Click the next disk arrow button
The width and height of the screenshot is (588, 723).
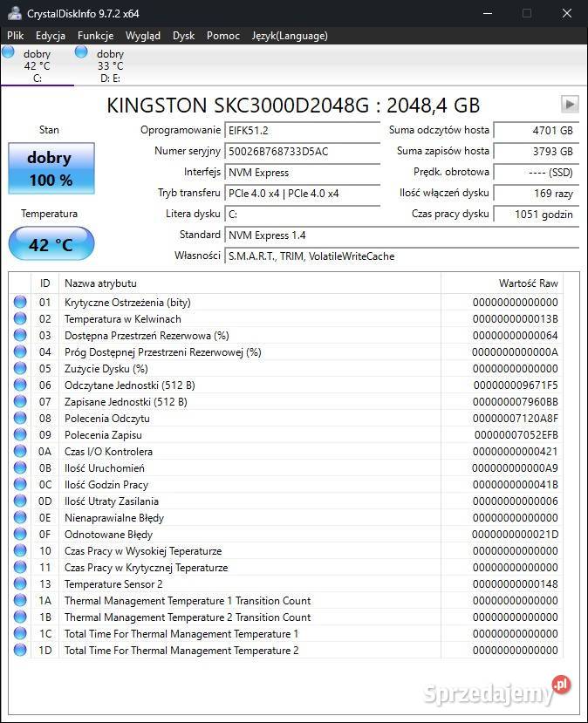(x=570, y=104)
